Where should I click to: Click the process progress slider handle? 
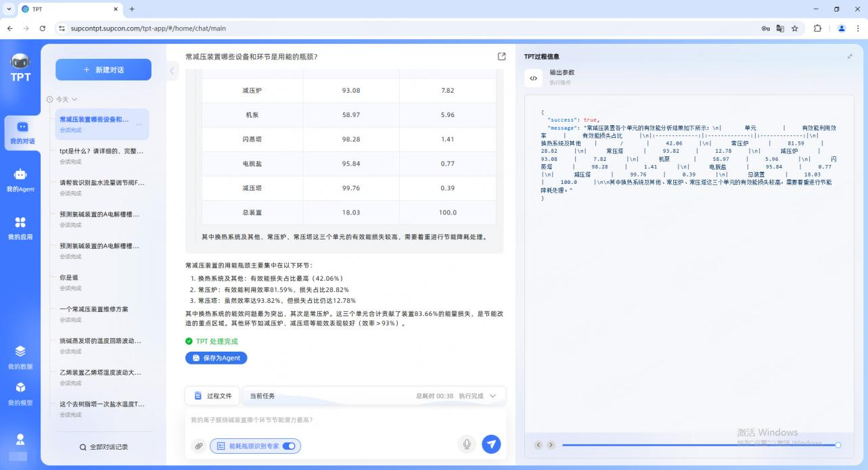(x=838, y=445)
